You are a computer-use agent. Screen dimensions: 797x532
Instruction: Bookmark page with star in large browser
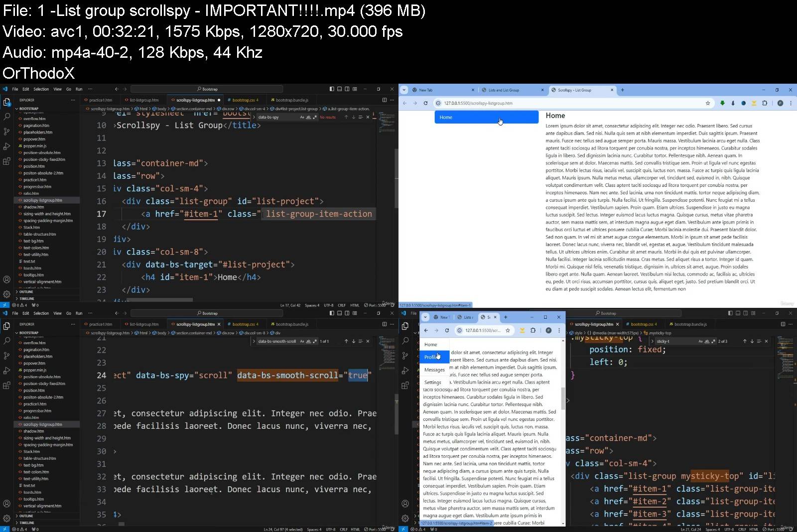[708, 103]
